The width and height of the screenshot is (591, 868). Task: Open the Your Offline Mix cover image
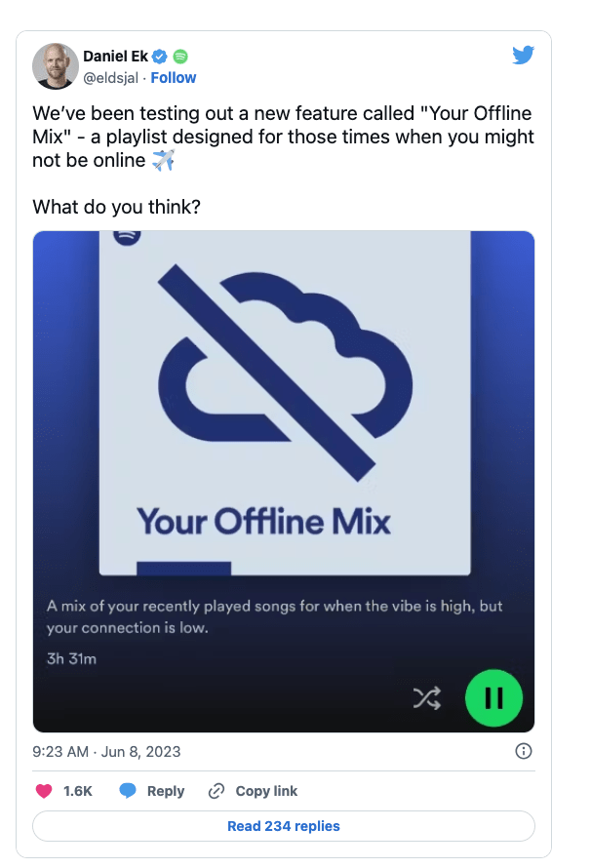pyautogui.click(x=285, y=403)
